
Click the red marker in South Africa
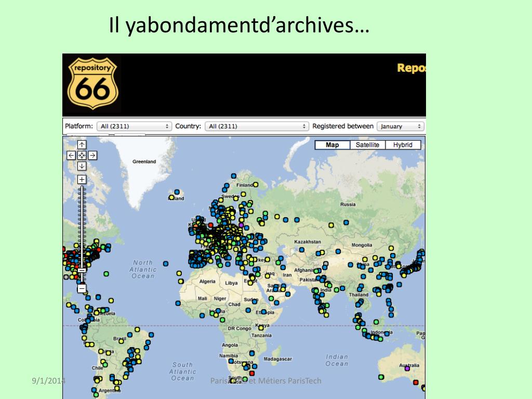pos(252,373)
